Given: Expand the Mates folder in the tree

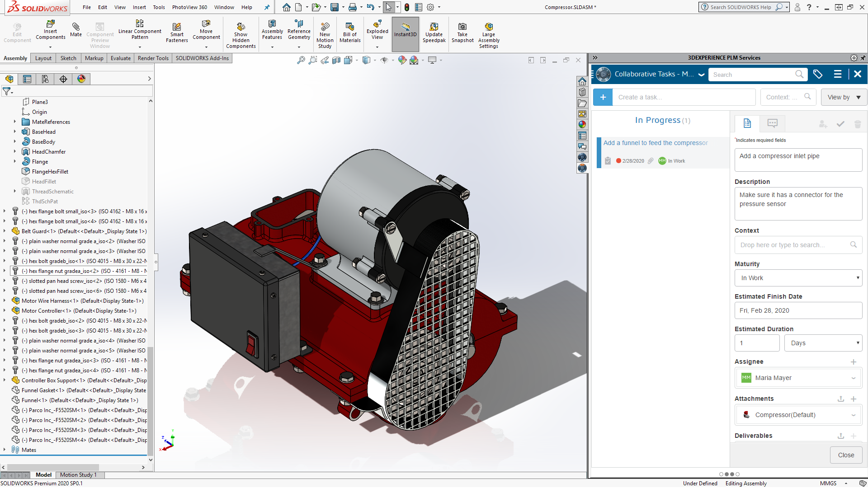Looking at the screenshot, I should (x=4, y=450).
